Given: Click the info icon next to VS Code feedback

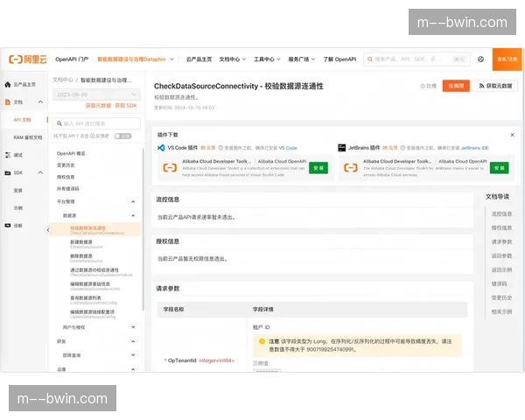Looking at the screenshot, I should pyautogui.click(x=220, y=148).
